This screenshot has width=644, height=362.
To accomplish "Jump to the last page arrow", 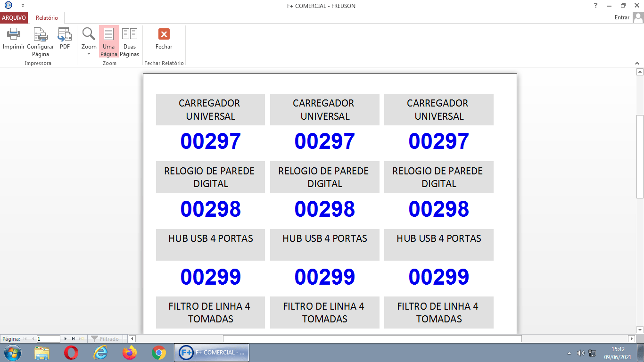I will point(73,339).
